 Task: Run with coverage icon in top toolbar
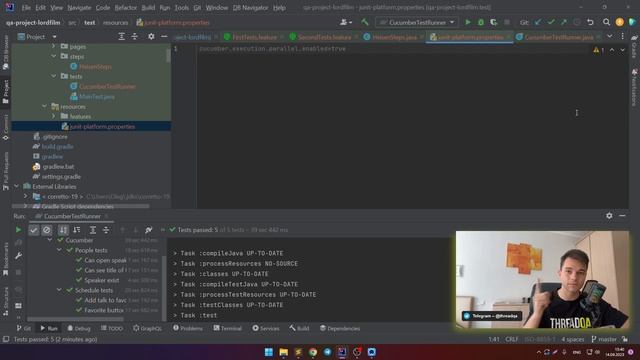click(x=493, y=22)
